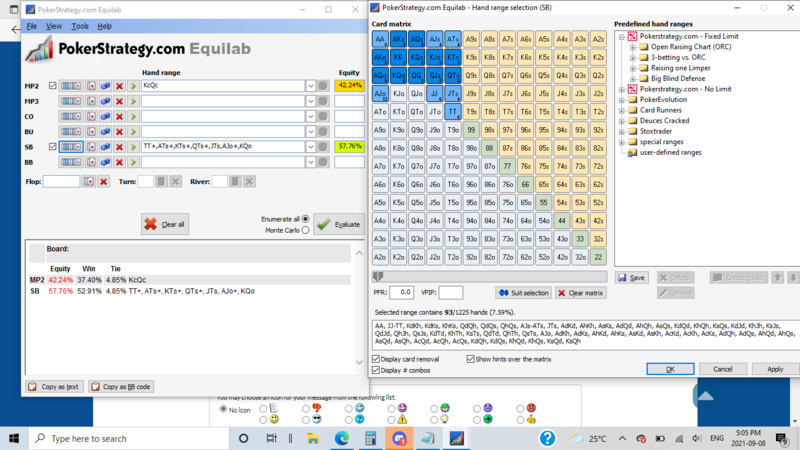Image resolution: width=800 pixels, height=450 pixels.
Task: Clear the CO hand range with red X
Action: pyautogui.click(x=119, y=116)
